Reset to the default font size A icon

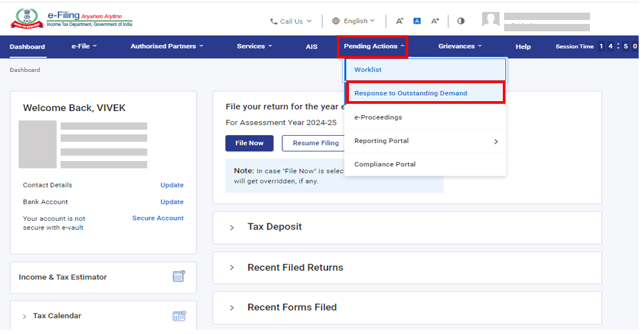coord(417,21)
